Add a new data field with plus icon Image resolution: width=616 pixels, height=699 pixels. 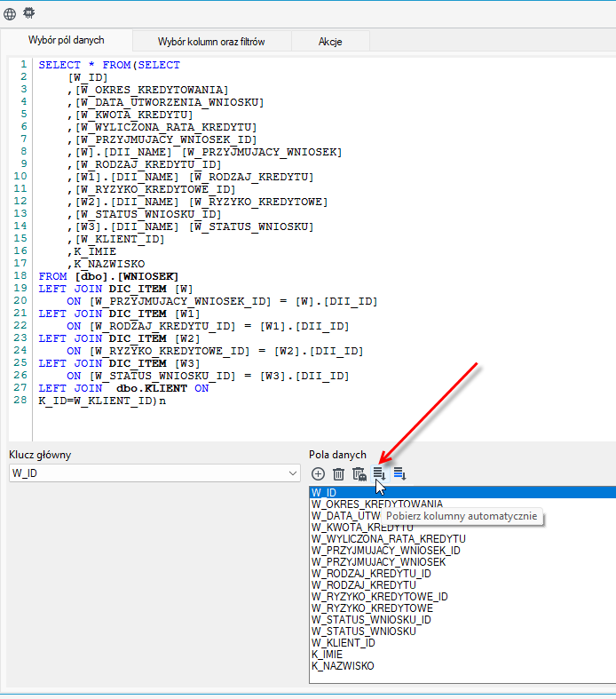click(x=318, y=474)
